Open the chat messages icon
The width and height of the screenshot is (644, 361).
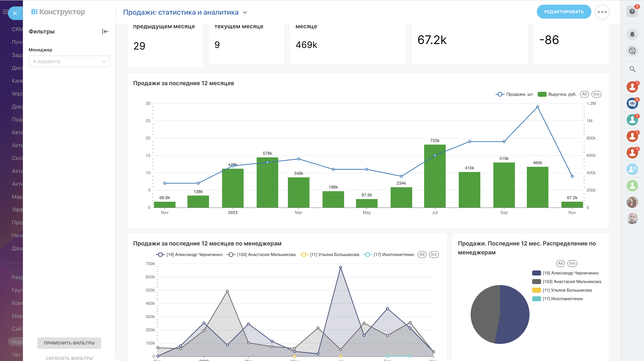(632, 51)
